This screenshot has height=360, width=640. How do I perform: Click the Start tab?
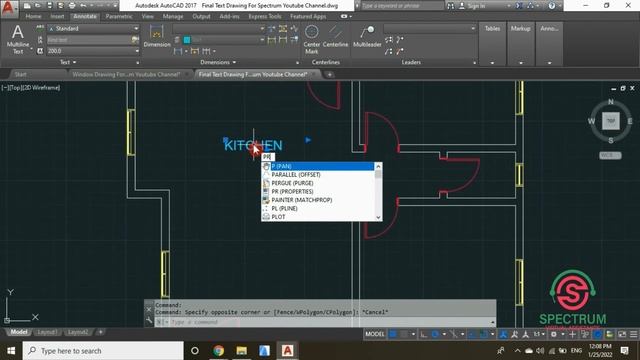20,74
